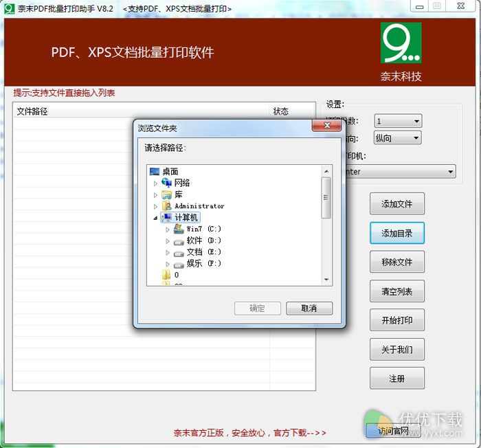Click the 状态 column header
Image resolution: width=481 pixels, height=448 pixels.
[x=292, y=111]
